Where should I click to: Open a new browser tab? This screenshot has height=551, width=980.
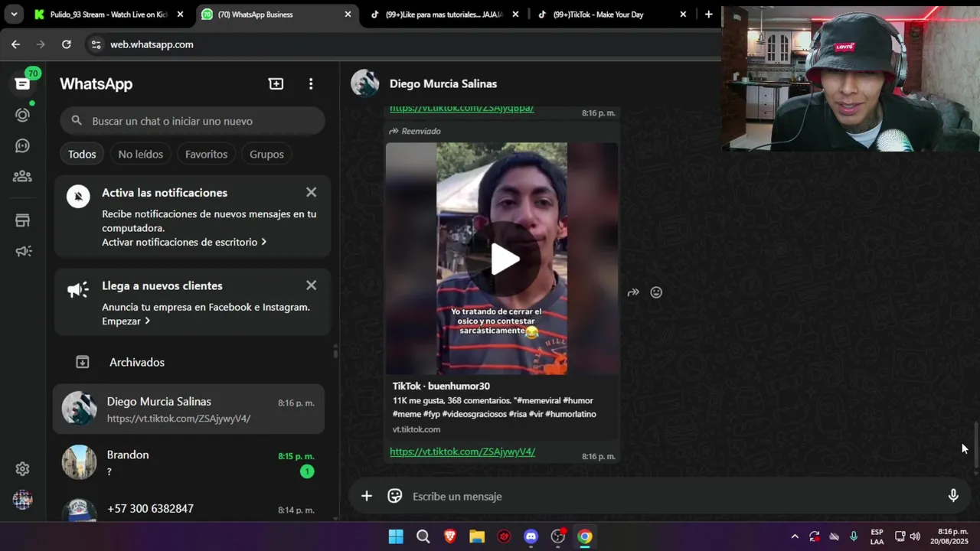(708, 14)
